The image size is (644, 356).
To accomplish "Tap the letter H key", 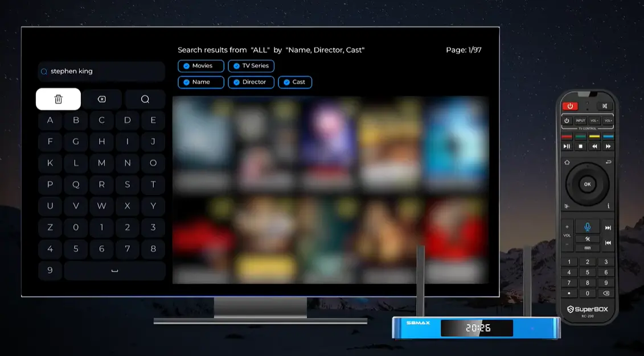I will pyautogui.click(x=102, y=142).
